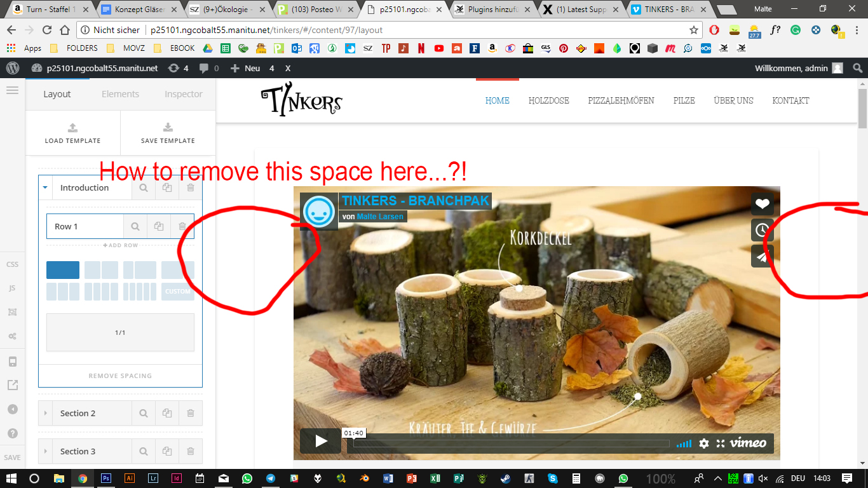This screenshot has width=868, height=488.
Task: Delete the Introduction section with trash icon
Action: [191, 187]
